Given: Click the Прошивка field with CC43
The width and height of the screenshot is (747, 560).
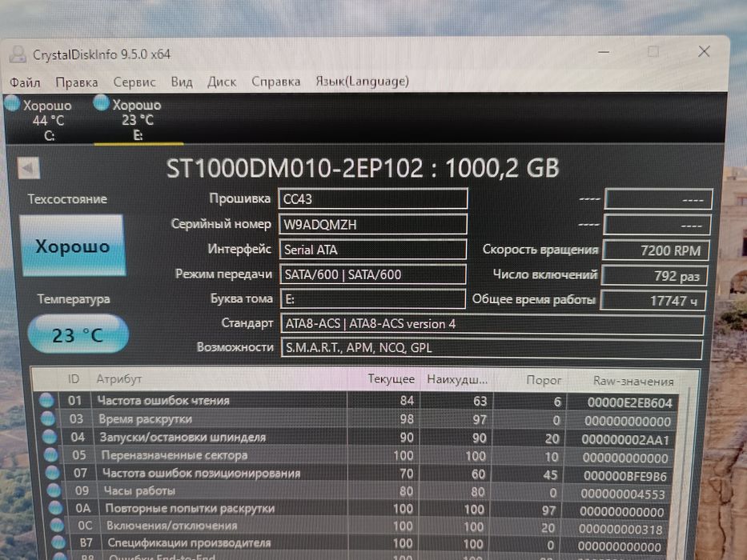Looking at the screenshot, I should pos(372,198).
